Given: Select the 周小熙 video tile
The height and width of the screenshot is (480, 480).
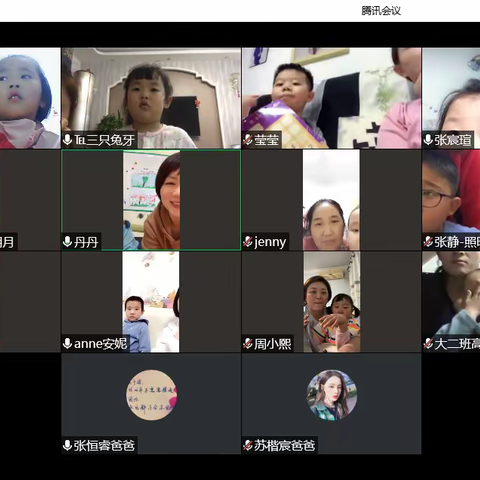Looking at the screenshot, I should (331, 302).
